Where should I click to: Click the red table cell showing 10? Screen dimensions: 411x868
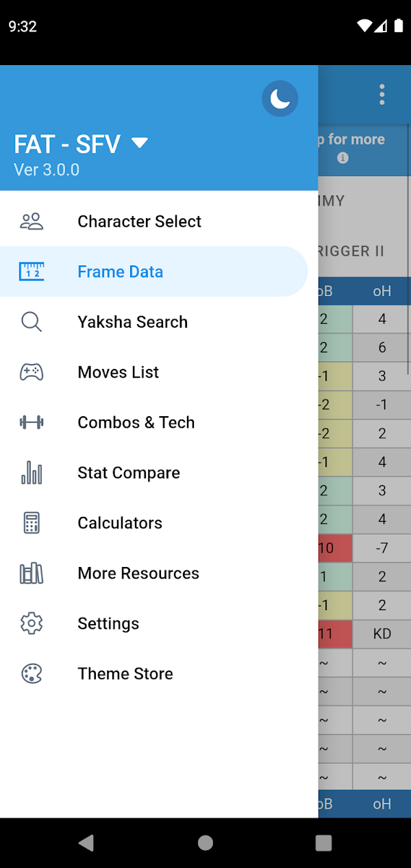point(336,548)
